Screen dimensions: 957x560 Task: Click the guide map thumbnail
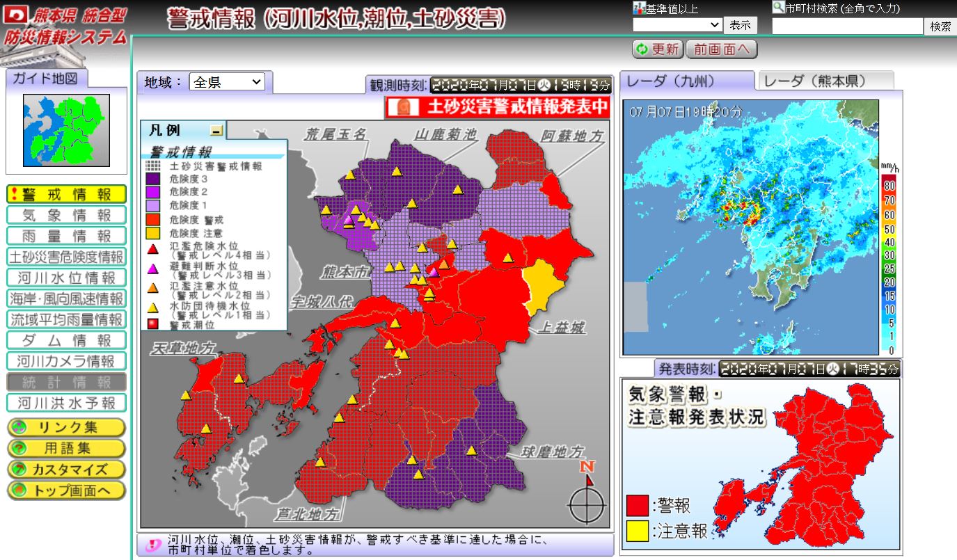coord(66,131)
